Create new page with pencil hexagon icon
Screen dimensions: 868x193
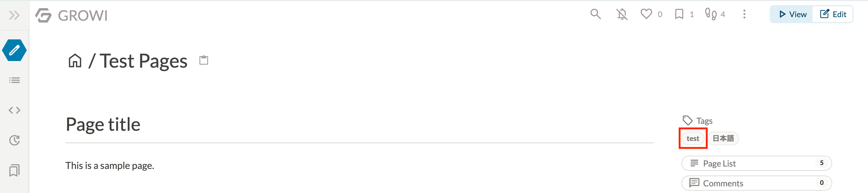14,50
